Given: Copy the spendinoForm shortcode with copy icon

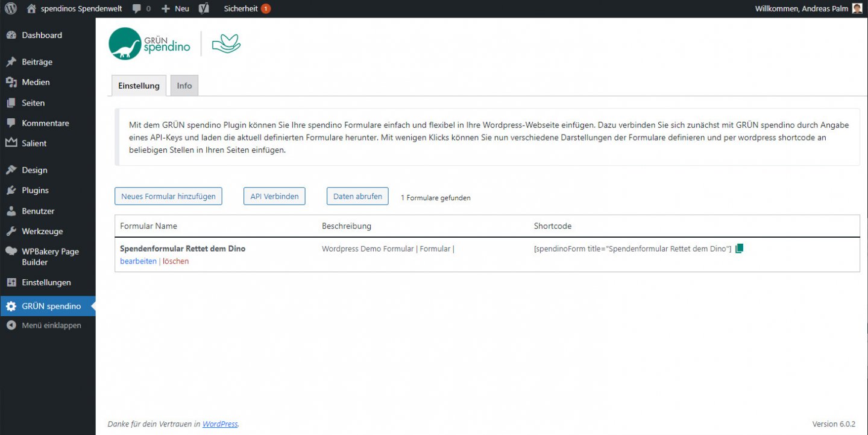Looking at the screenshot, I should pos(740,249).
